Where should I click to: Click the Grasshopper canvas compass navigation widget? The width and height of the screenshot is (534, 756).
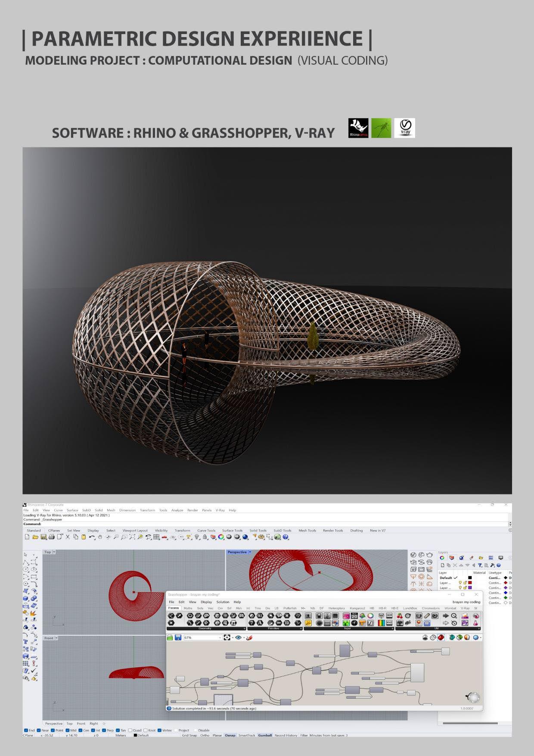[473, 697]
